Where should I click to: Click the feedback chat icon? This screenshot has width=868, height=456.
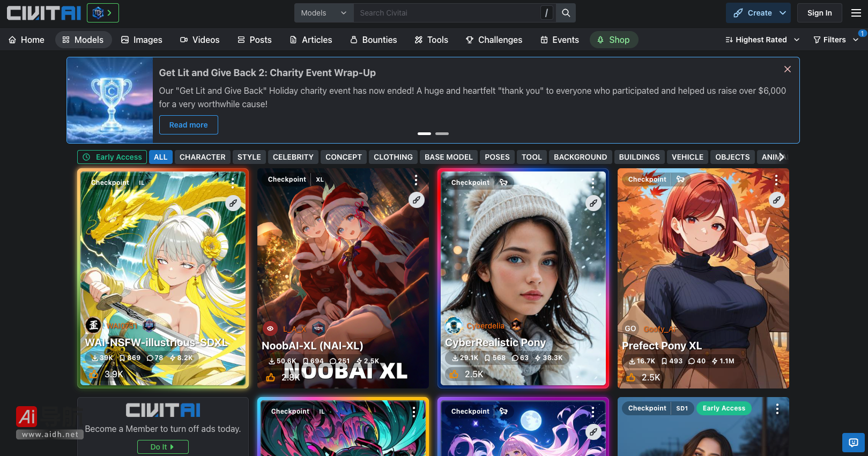(853, 443)
